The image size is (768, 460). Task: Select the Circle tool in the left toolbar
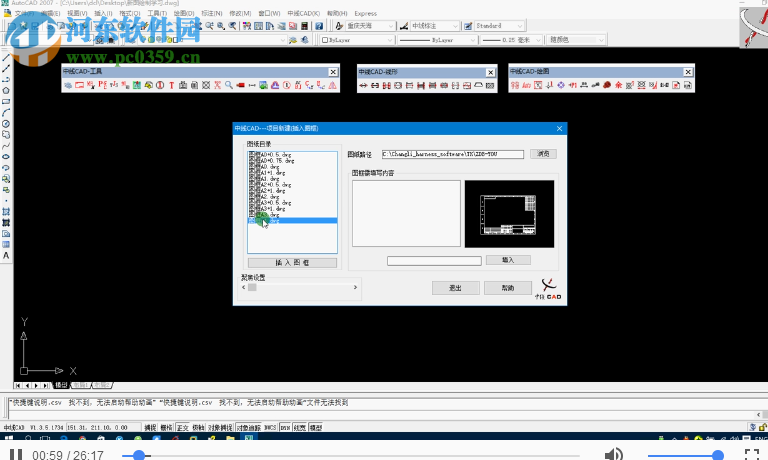(6, 124)
